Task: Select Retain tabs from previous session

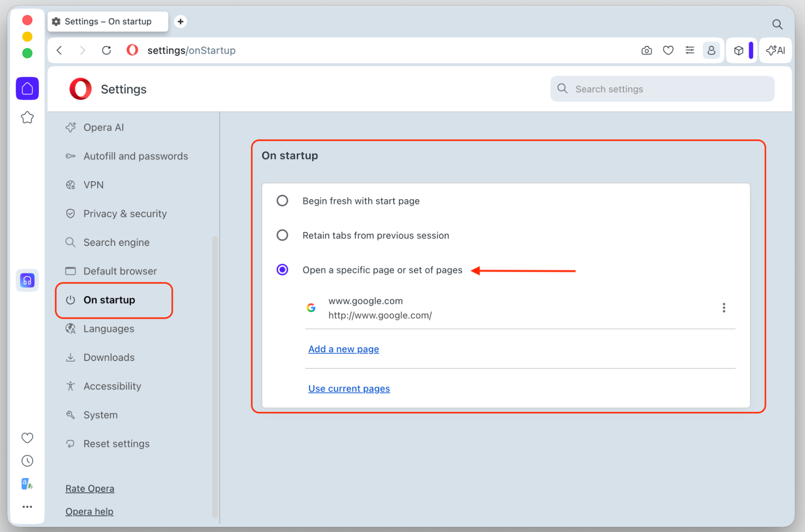Action: 282,235
